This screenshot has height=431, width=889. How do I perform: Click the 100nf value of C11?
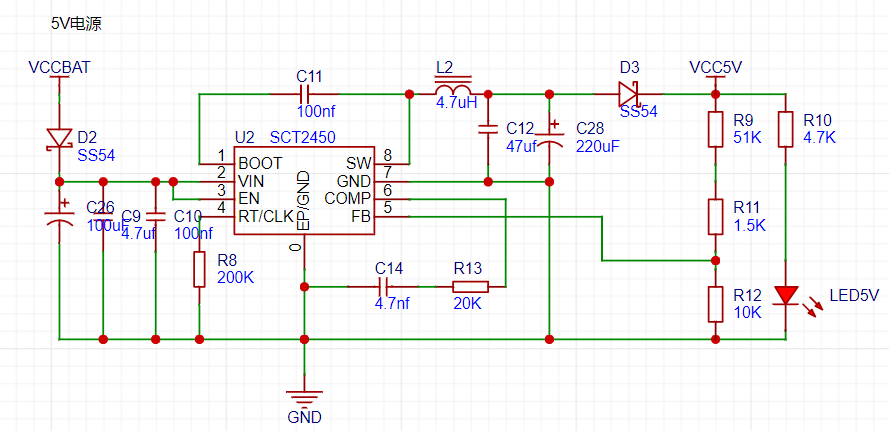(x=316, y=112)
